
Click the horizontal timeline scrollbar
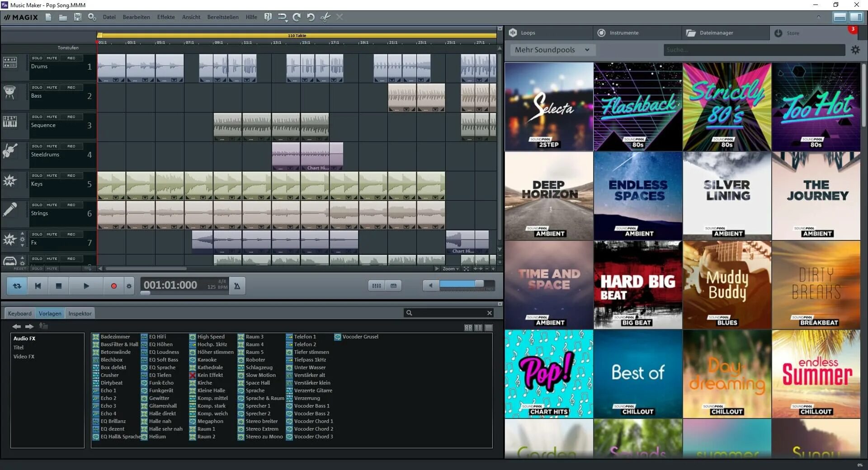click(146, 268)
